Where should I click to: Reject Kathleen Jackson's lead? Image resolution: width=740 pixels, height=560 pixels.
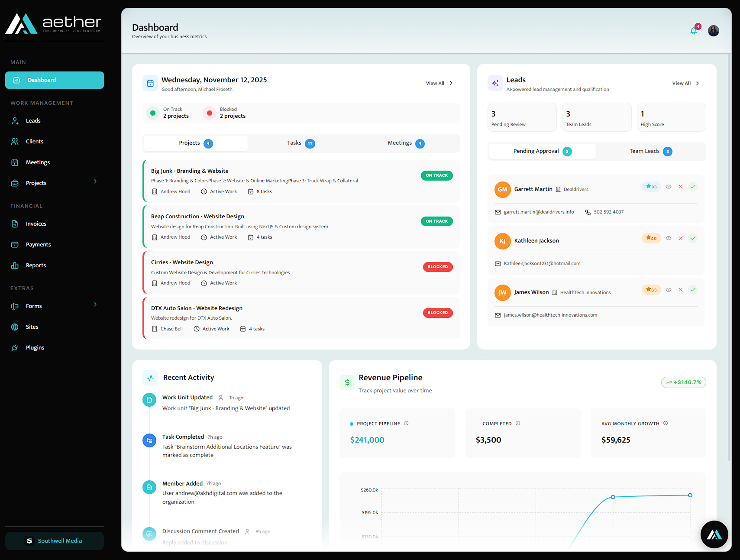tap(681, 238)
